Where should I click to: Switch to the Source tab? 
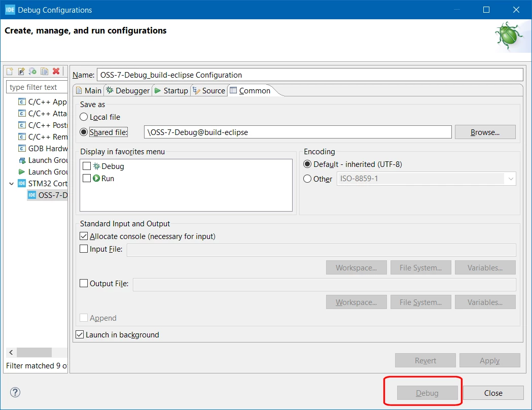tap(209, 91)
